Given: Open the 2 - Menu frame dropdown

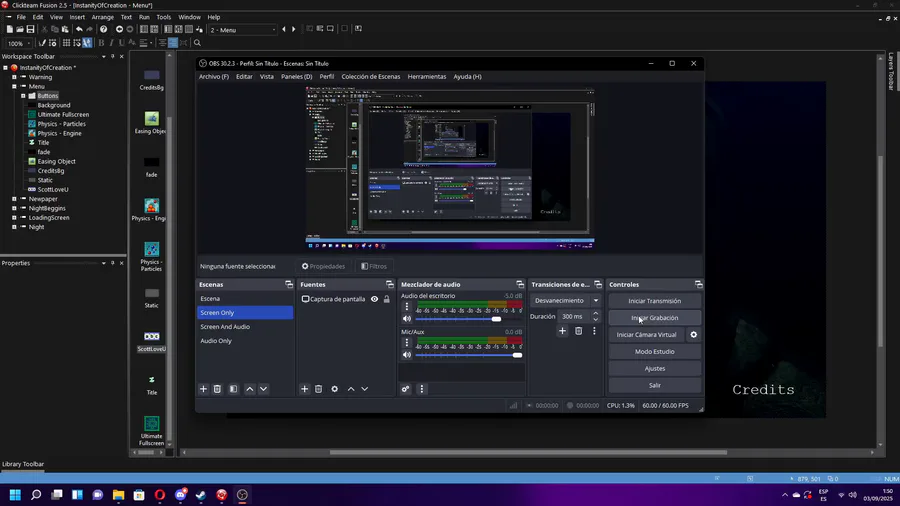Looking at the screenshot, I should (243, 30).
